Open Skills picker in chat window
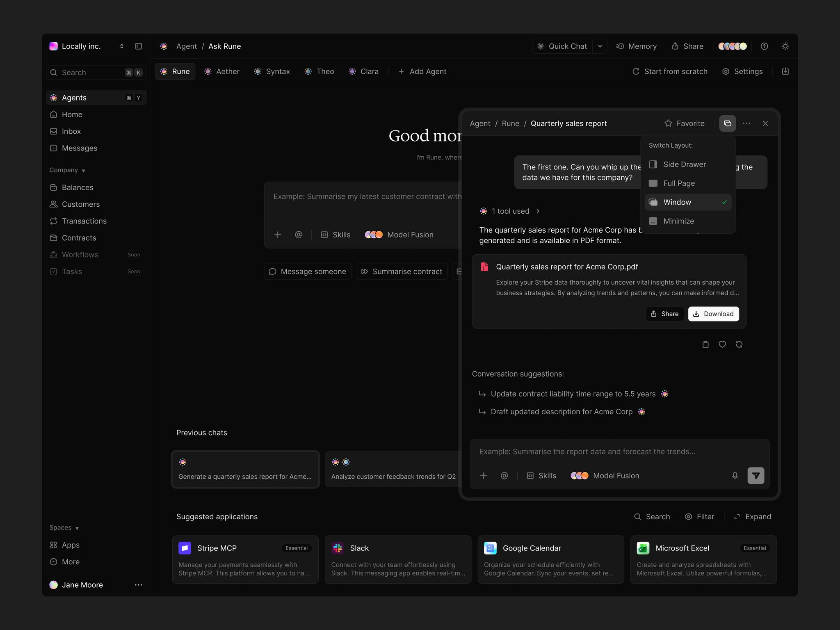Image resolution: width=840 pixels, height=630 pixels. pos(541,476)
